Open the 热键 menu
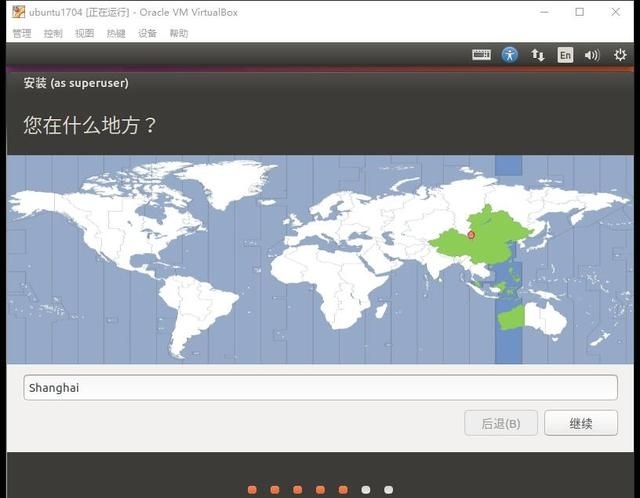The width and height of the screenshot is (640, 498). pyautogui.click(x=116, y=33)
